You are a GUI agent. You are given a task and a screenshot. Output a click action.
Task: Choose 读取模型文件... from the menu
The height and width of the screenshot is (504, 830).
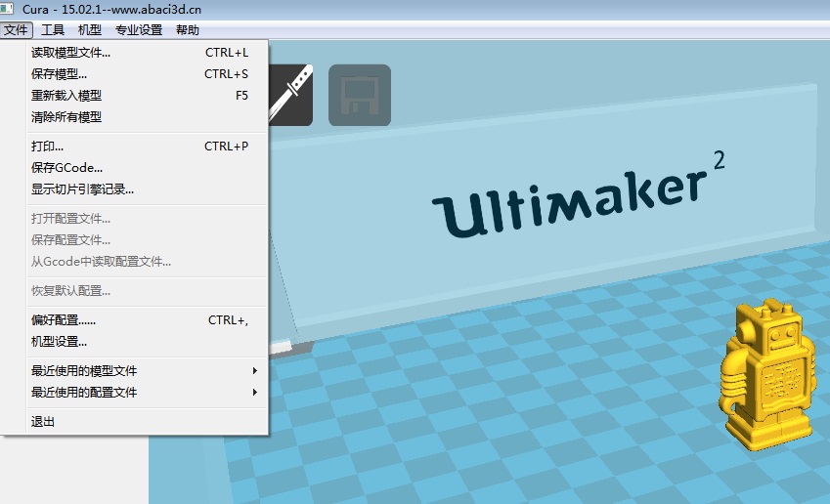tap(147, 53)
